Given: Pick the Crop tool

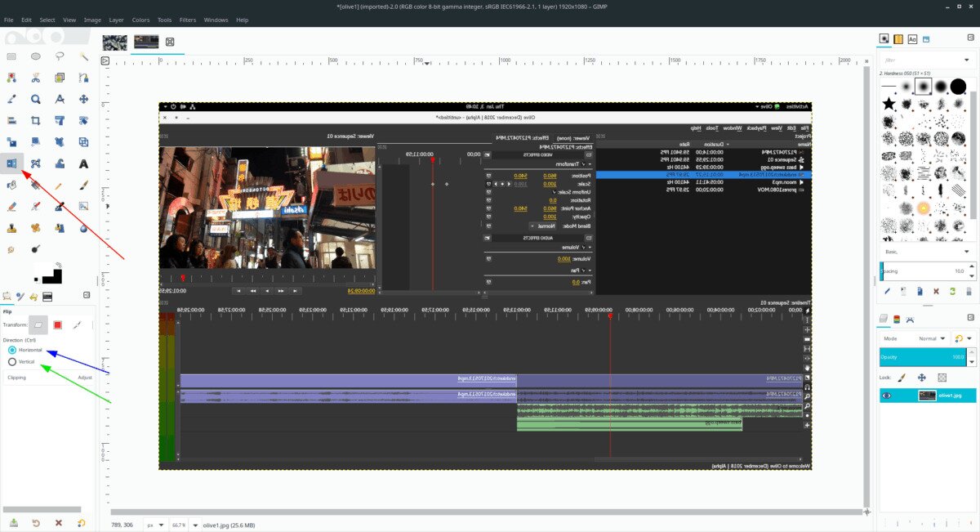Looking at the screenshot, I should pos(36,121).
